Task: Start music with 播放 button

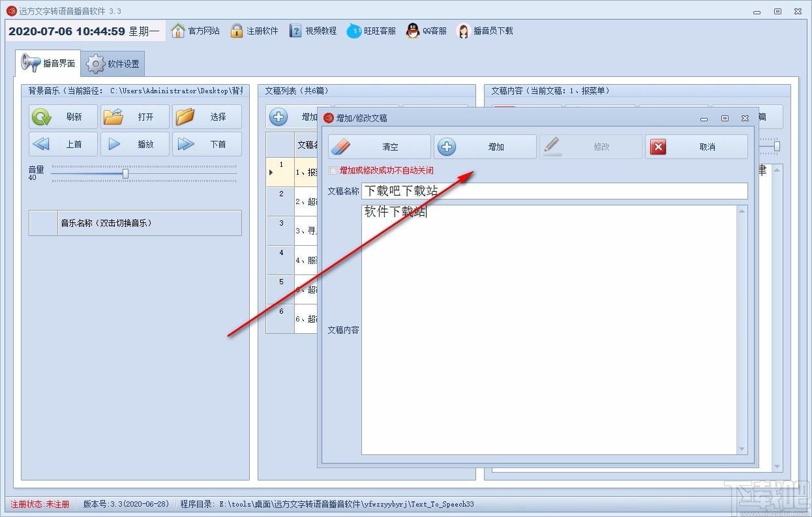Action: (x=135, y=144)
